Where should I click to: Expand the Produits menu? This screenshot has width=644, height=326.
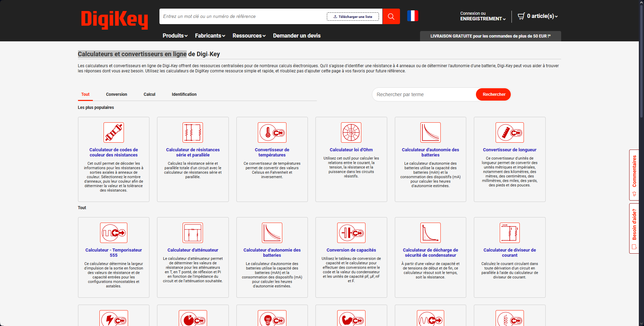175,35
